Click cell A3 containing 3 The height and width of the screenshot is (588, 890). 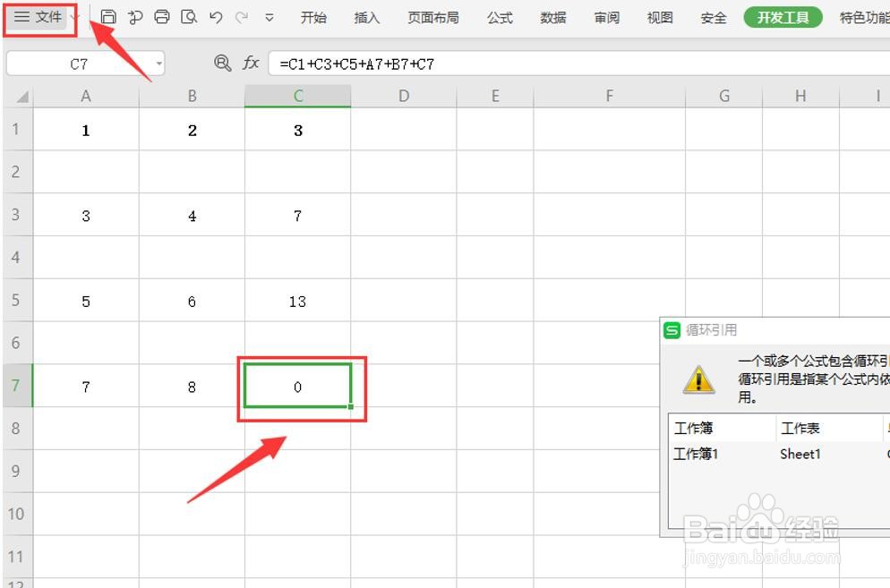pyautogui.click(x=86, y=215)
